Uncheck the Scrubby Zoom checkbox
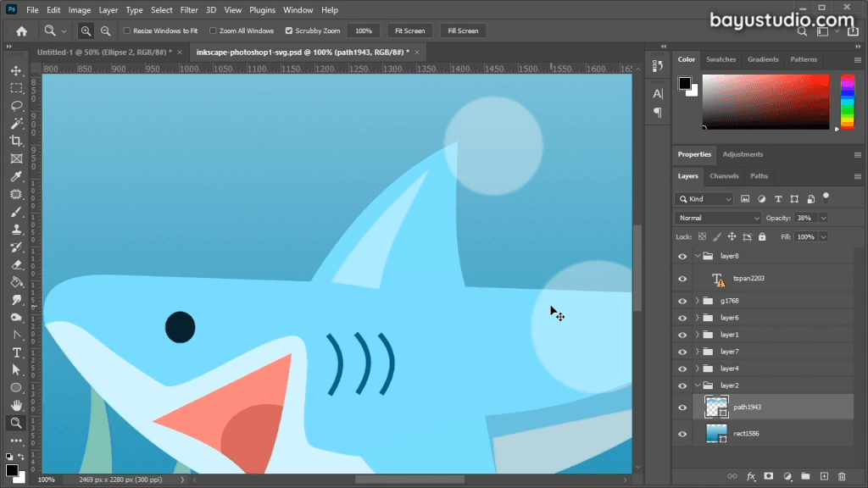This screenshot has height=488, width=868. (x=289, y=30)
